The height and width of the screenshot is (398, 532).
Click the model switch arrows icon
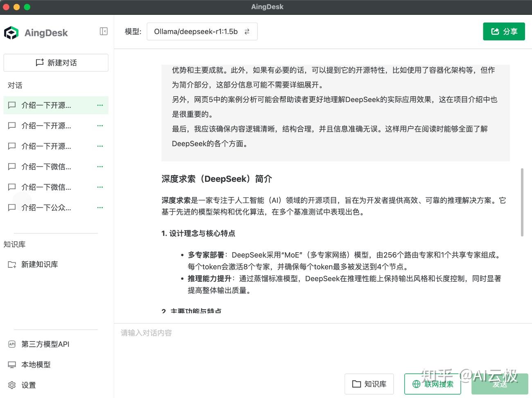coord(247,31)
